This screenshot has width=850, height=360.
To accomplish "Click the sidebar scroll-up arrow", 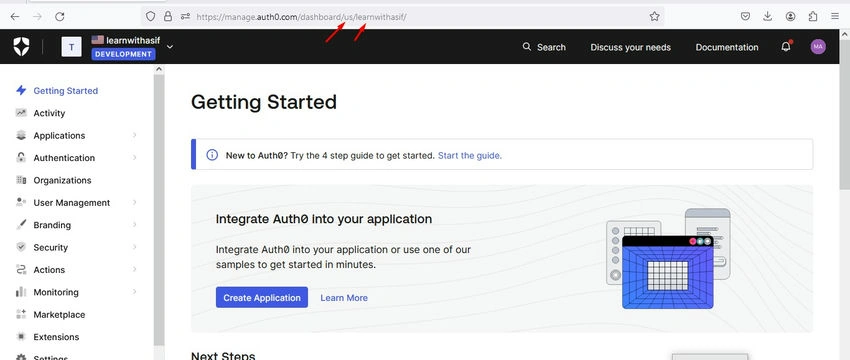I will (159, 69).
